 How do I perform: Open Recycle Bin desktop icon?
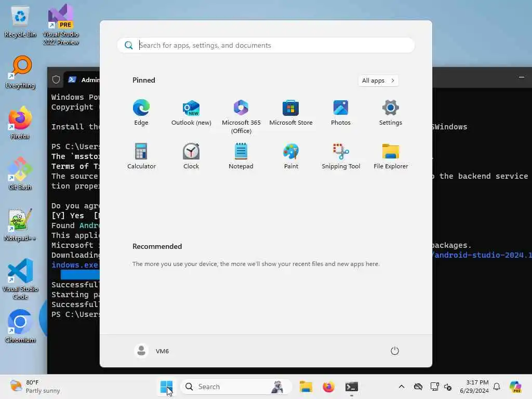tap(20, 21)
